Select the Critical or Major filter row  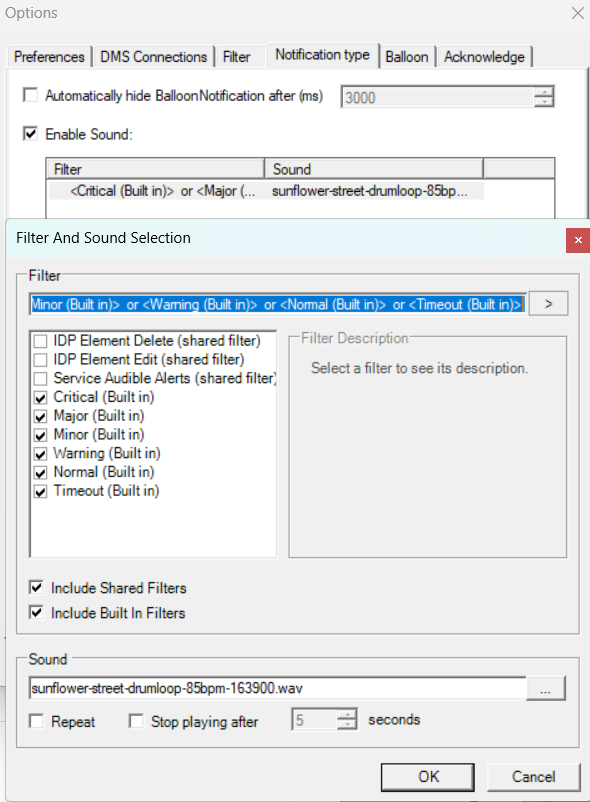[266, 191]
